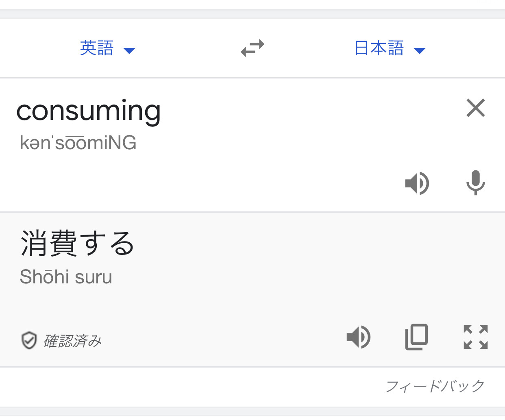Viewport: 505px width, 420px height.
Task: Click the 英語 language label
Action: pos(97,48)
